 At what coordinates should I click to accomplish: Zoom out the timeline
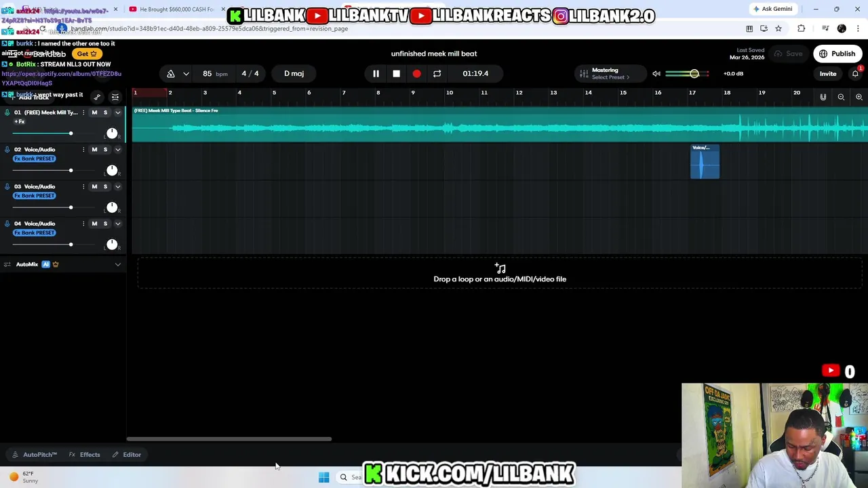point(841,97)
